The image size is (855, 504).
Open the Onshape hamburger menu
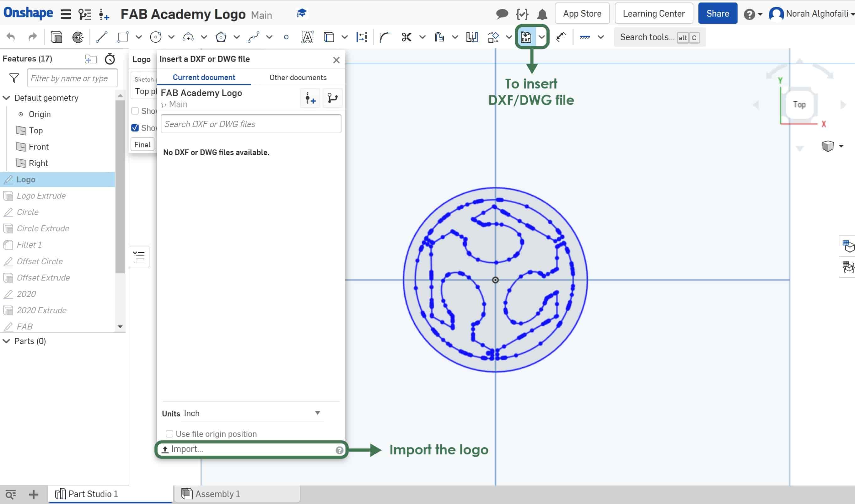(x=66, y=14)
